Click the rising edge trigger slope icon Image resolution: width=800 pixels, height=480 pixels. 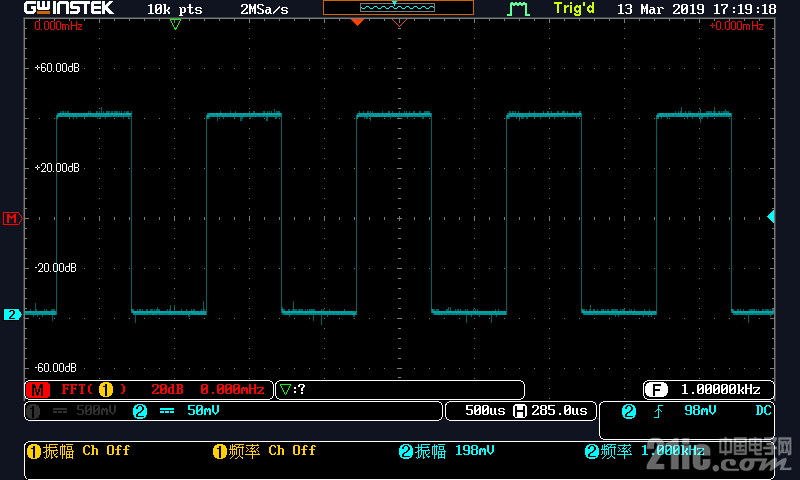pos(658,411)
